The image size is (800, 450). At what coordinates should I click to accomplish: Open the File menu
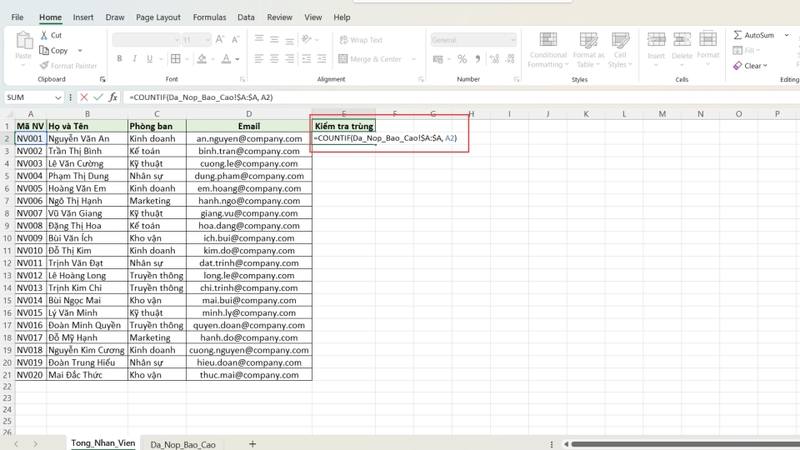click(x=17, y=17)
